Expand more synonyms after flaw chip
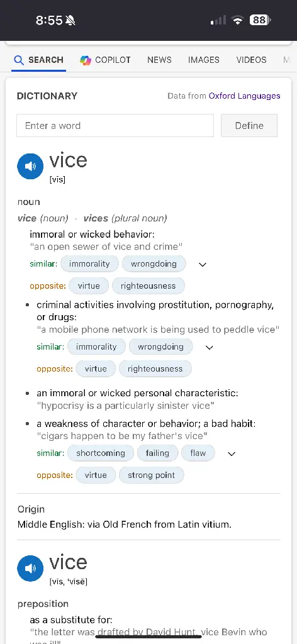This screenshot has width=297, height=644. pyautogui.click(x=232, y=453)
